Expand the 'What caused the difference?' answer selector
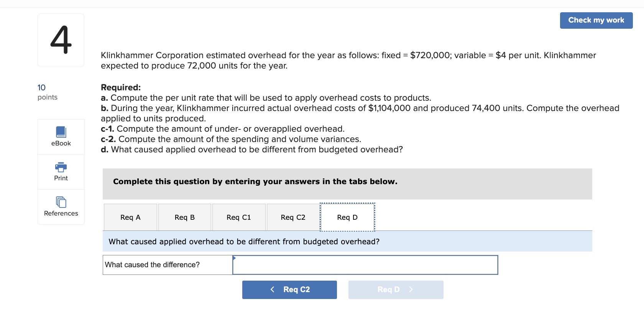 coord(364,265)
